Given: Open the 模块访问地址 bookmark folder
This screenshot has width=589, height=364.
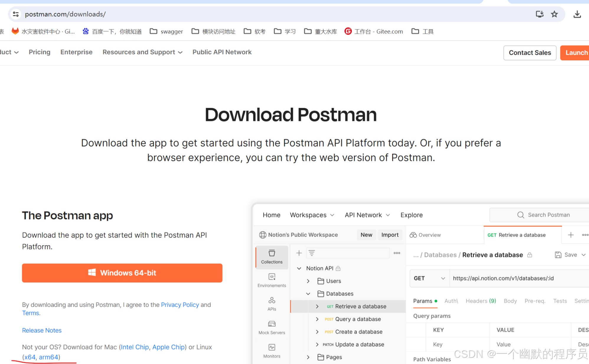Looking at the screenshot, I should (x=213, y=31).
